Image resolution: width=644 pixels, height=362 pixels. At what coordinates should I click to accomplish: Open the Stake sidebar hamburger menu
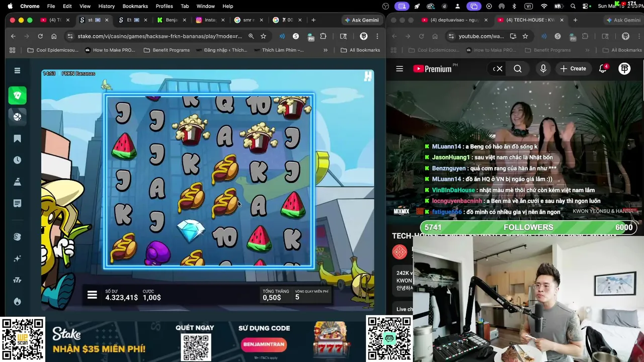tap(17, 71)
